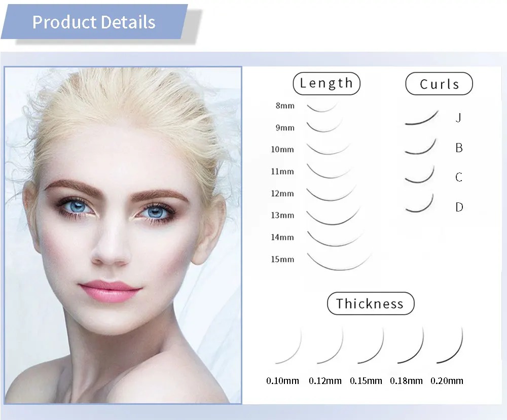Viewport: 507px width, 420px height.
Task: Click the Length pill label
Action: tap(326, 84)
